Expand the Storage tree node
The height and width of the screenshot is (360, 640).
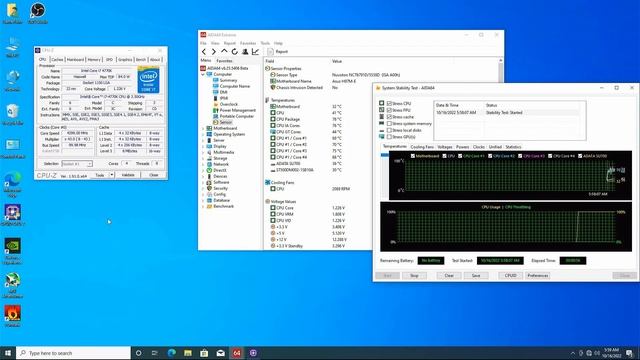[203, 158]
